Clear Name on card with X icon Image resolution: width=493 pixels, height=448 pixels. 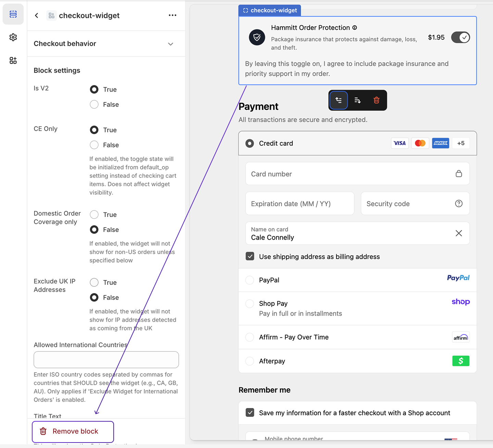coord(459,233)
